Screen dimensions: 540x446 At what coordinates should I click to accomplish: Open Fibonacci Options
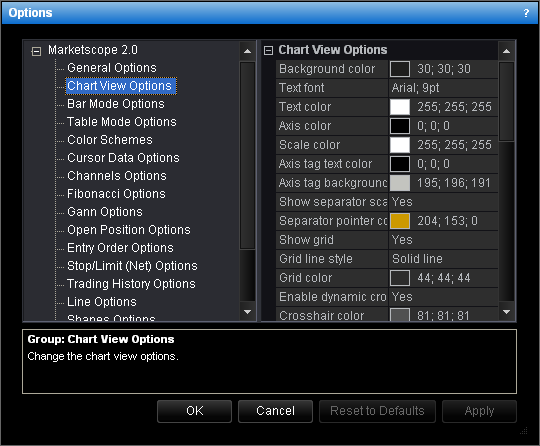[x=116, y=194]
